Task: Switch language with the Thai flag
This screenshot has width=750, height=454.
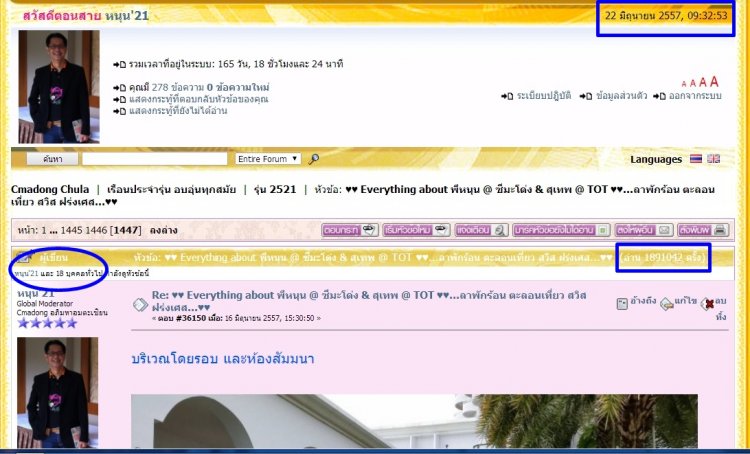Action: tap(696, 159)
